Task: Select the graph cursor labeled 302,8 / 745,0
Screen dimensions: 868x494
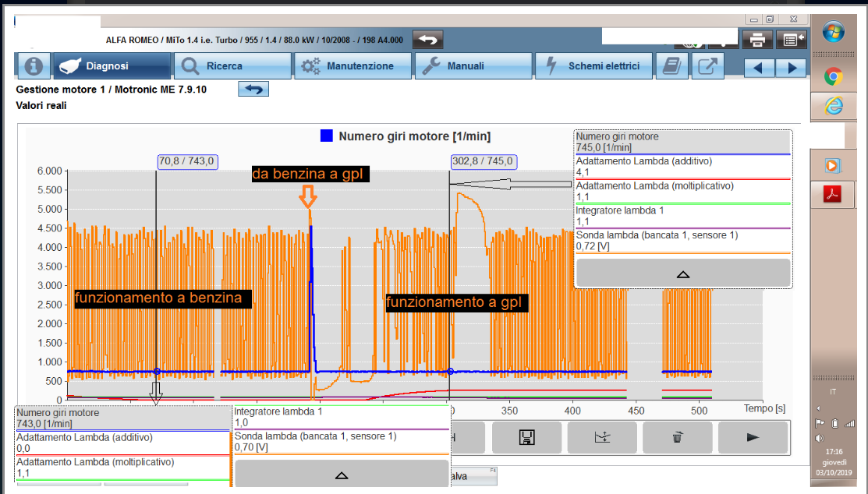Action: 484,161
